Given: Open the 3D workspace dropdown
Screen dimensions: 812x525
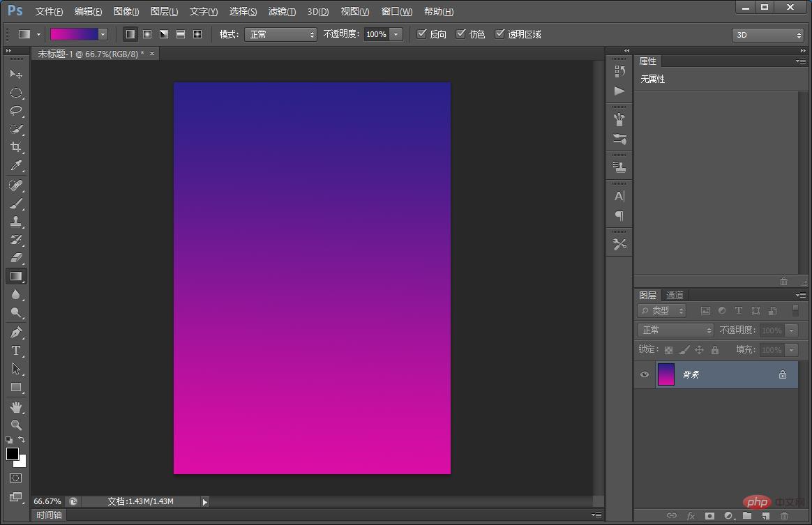Looking at the screenshot, I should (767, 35).
